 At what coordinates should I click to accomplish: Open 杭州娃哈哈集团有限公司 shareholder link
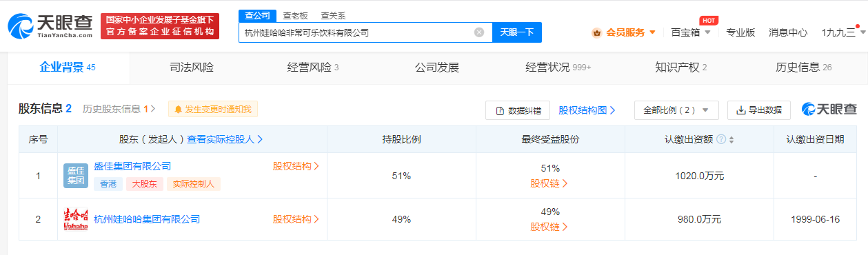pos(147,219)
